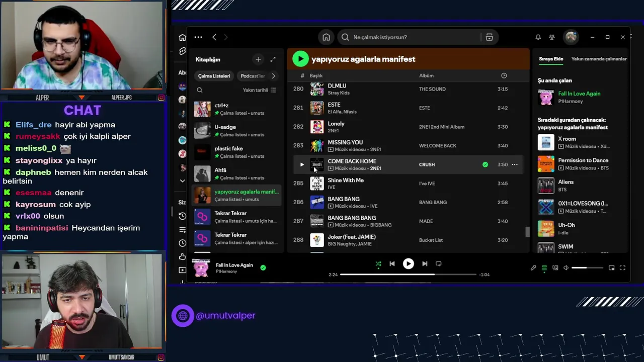Sort tracks by the 'Başlık' column header
Image resolution: width=644 pixels, height=362 pixels.
coord(316,75)
